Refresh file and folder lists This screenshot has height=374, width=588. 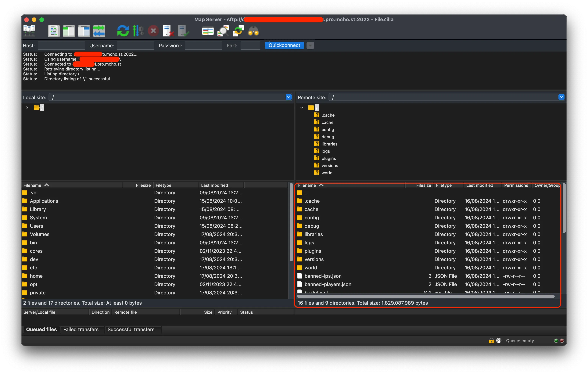pyautogui.click(x=123, y=31)
